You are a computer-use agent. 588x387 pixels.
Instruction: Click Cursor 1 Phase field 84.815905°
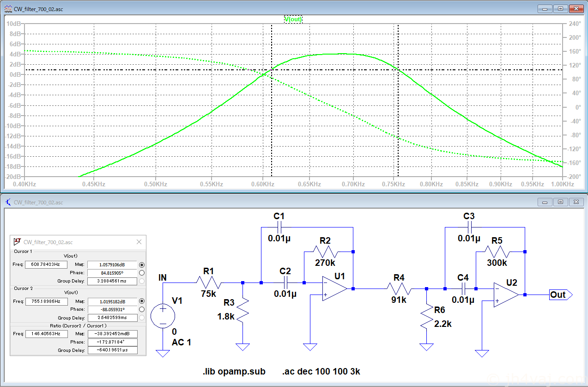point(112,273)
